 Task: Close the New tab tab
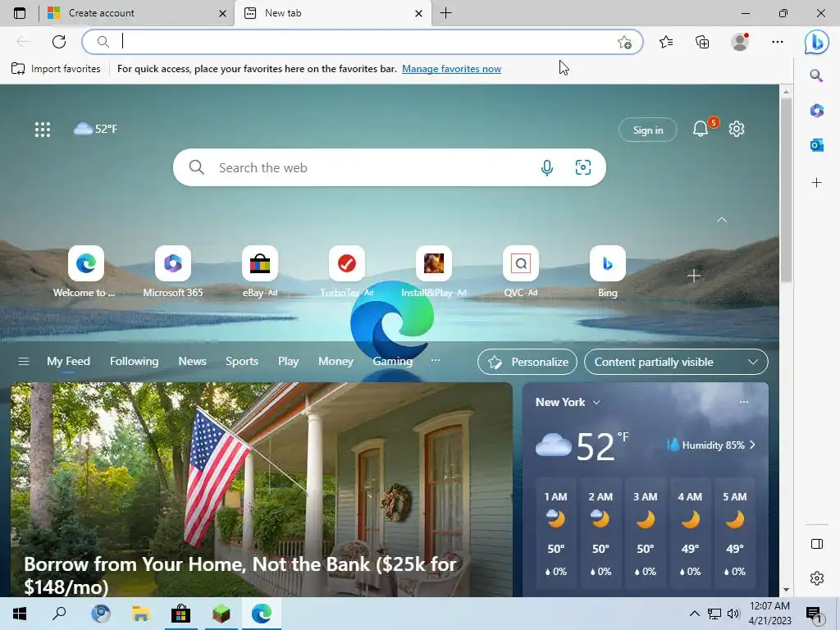click(419, 13)
